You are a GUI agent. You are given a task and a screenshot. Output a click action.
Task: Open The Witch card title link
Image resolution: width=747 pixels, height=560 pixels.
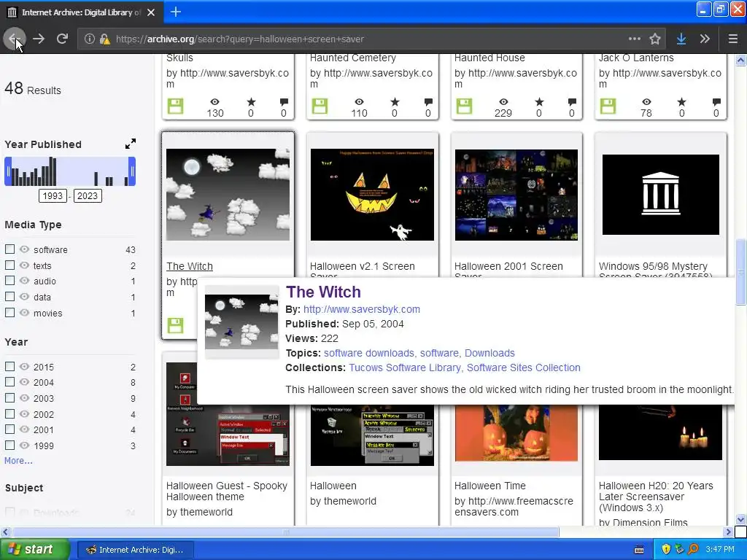pyautogui.click(x=190, y=266)
